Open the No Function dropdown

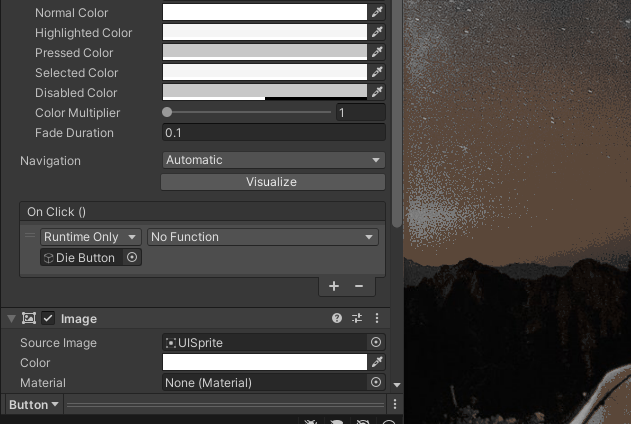coord(263,237)
